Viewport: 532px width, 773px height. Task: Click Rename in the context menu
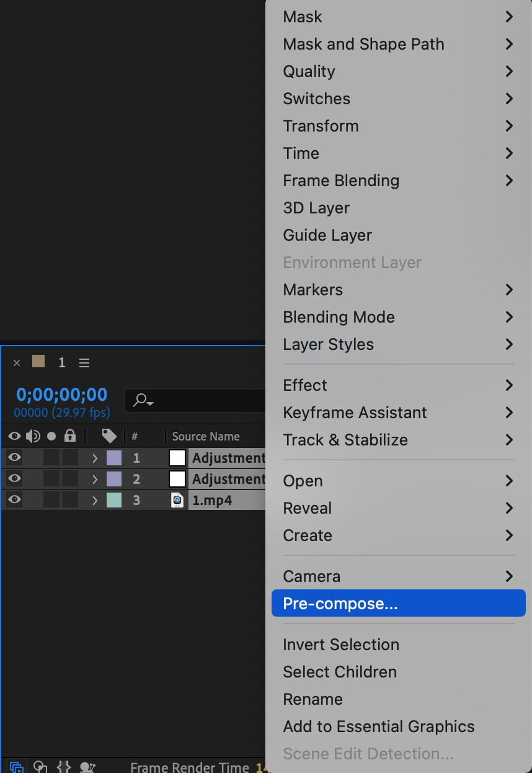click(313, 699)
